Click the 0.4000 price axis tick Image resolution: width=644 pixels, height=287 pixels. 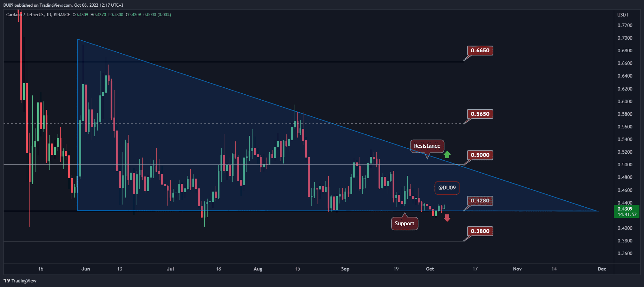pyautogui.click(x=625, y=228)
